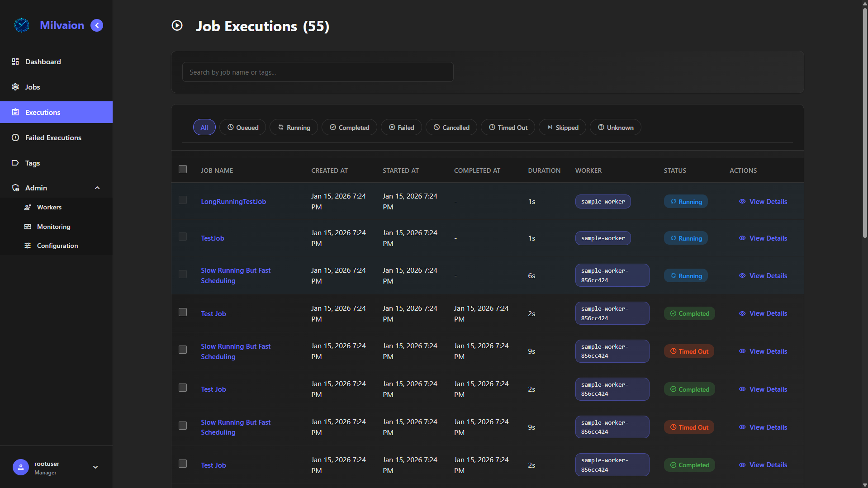Click the Monitoring chart icon

coord(28,227)
